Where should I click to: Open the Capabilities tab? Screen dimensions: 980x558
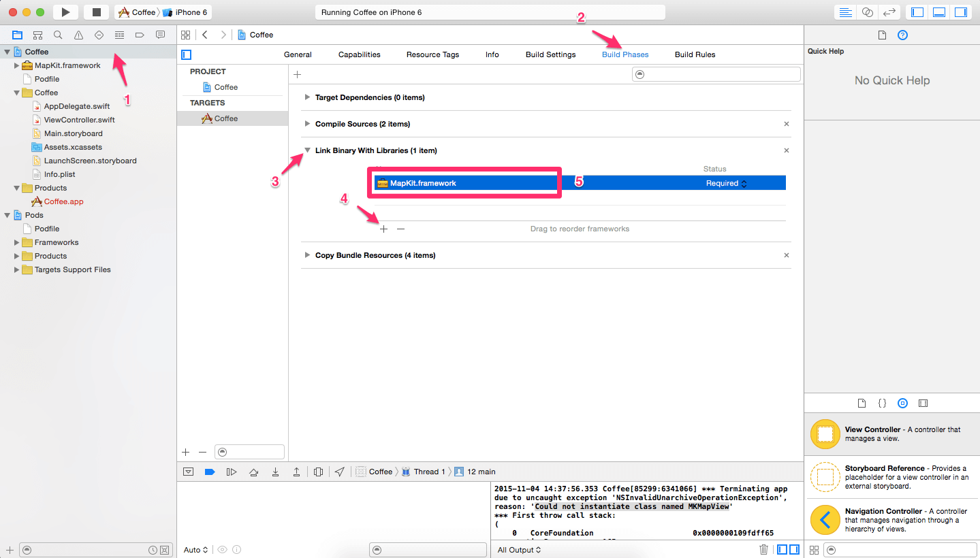coord(360,54)
